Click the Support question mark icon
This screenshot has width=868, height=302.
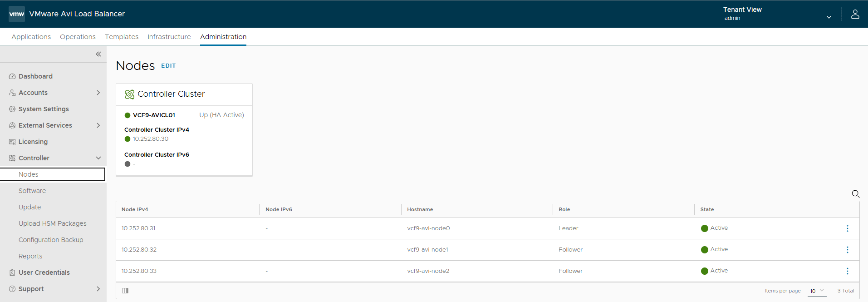[x=12, y=289]
